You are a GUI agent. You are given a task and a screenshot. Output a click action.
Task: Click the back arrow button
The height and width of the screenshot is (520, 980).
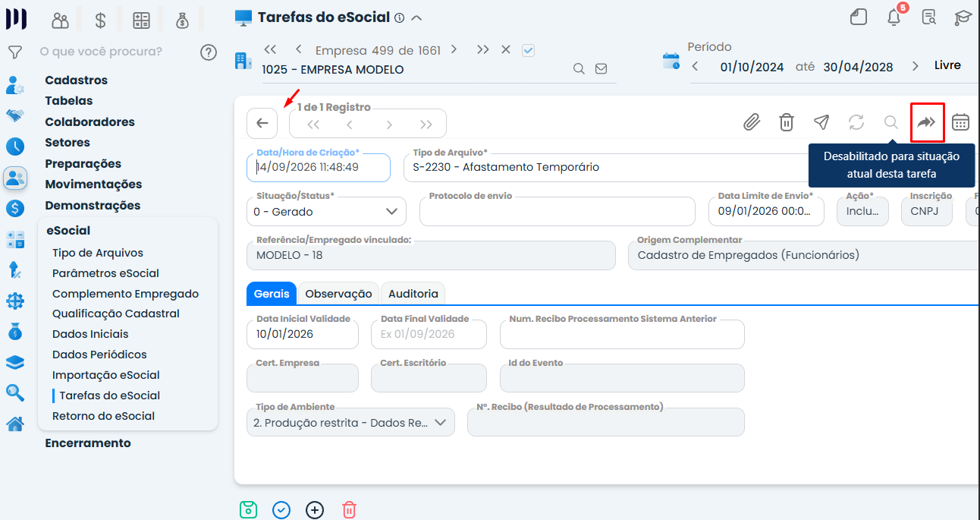(x=262, y=124)
